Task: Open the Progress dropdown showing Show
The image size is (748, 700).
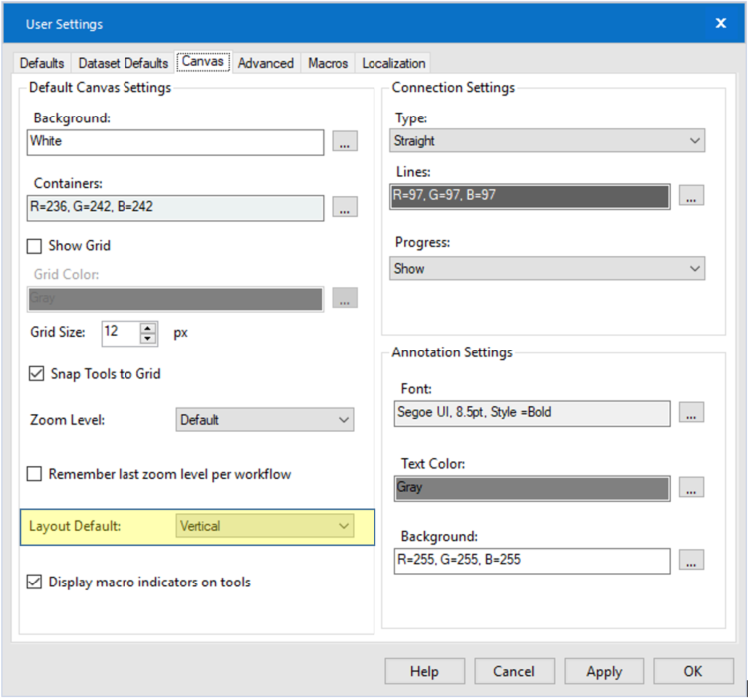Action: (x=547, y=269)
